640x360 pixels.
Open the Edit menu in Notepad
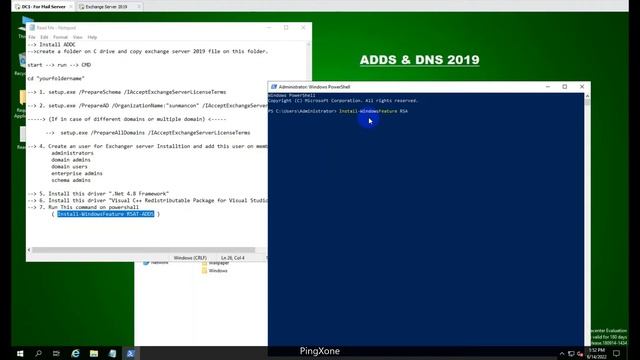coord(44,37)
